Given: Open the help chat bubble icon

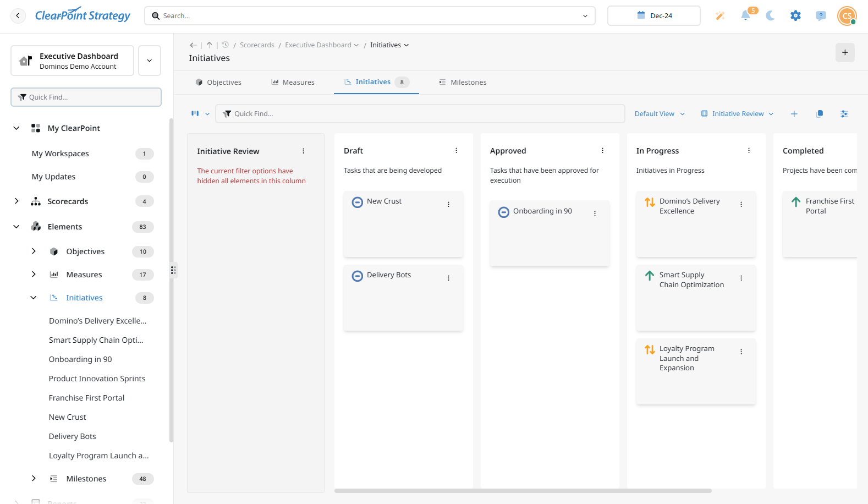Looking at the screenshot, I should tap(821, 16).
